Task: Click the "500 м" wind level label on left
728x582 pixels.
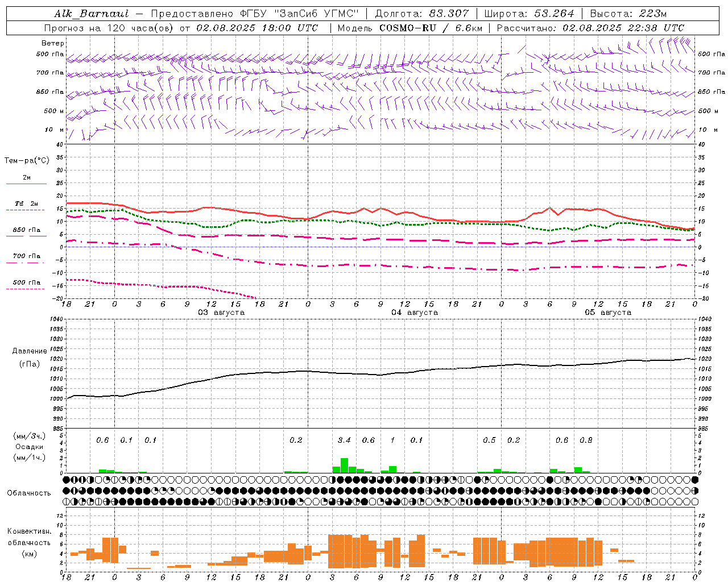Action: tap(53, 111)
